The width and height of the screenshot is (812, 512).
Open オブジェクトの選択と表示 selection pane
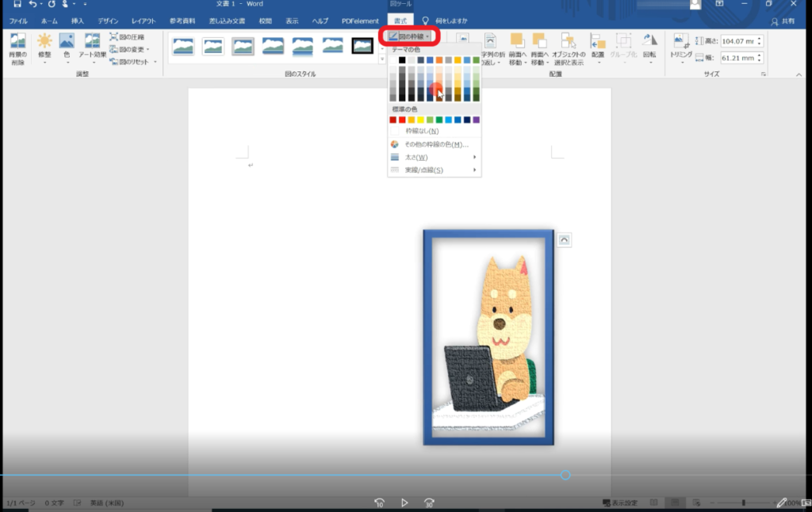click(568, 41)
